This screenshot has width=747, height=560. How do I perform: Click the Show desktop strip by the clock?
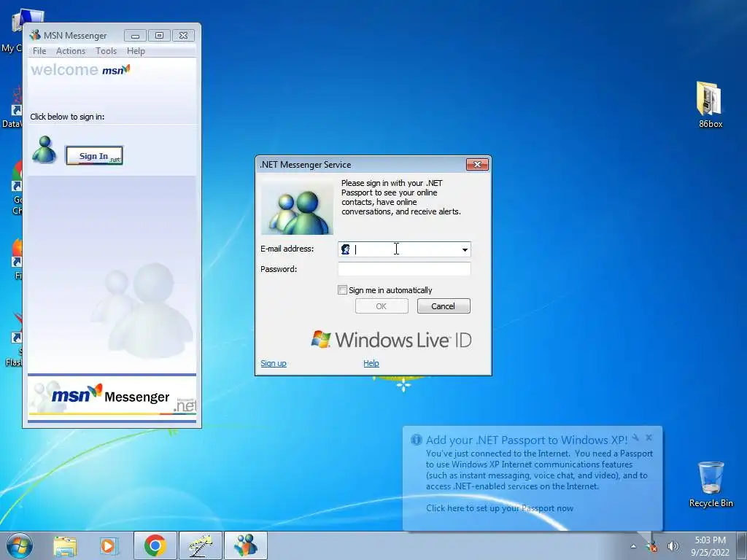[742, 545]
